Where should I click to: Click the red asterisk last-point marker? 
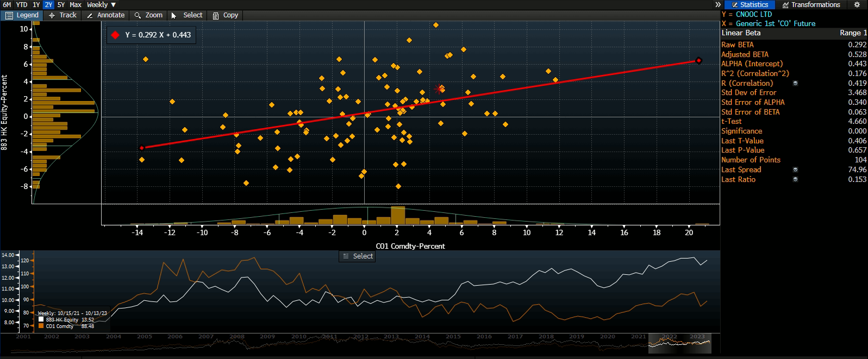439,89
